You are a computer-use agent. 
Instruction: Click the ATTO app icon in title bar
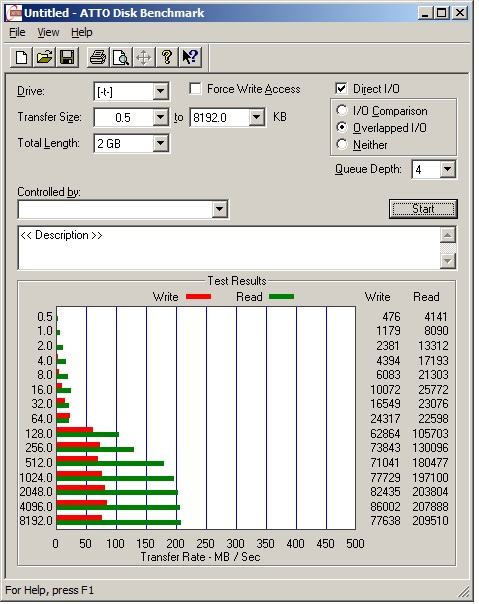14,13
